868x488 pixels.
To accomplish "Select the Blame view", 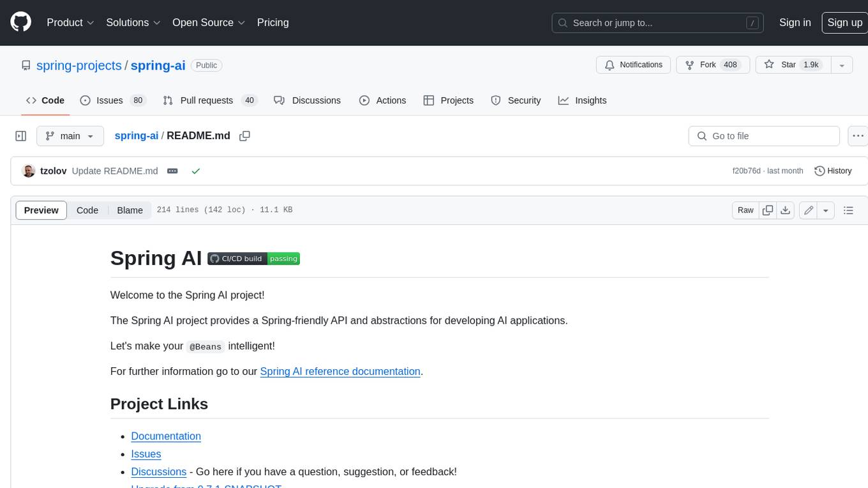I will [130, 210].
